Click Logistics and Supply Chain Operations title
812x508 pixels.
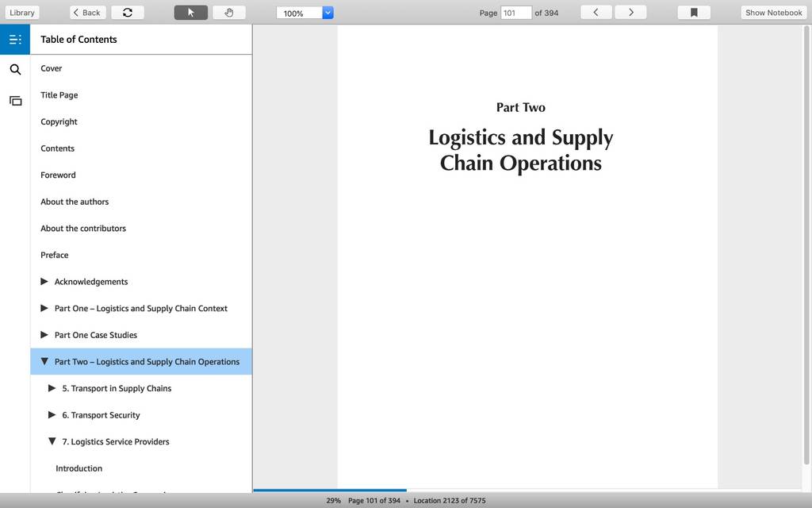point(520,150)
